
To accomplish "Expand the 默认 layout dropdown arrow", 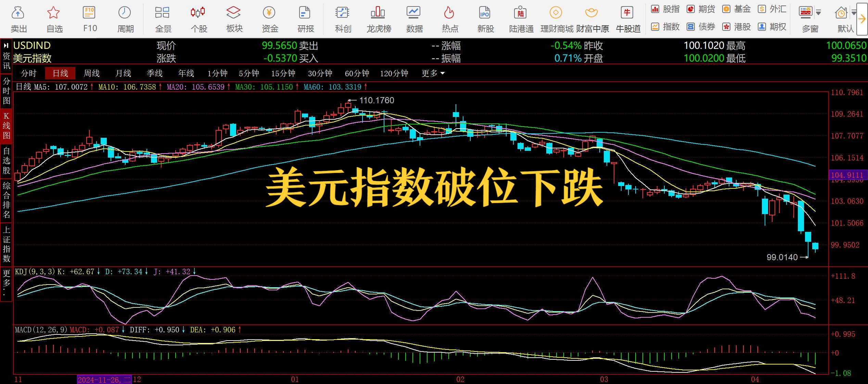I will pyautogui.click(x=854, y=13).
